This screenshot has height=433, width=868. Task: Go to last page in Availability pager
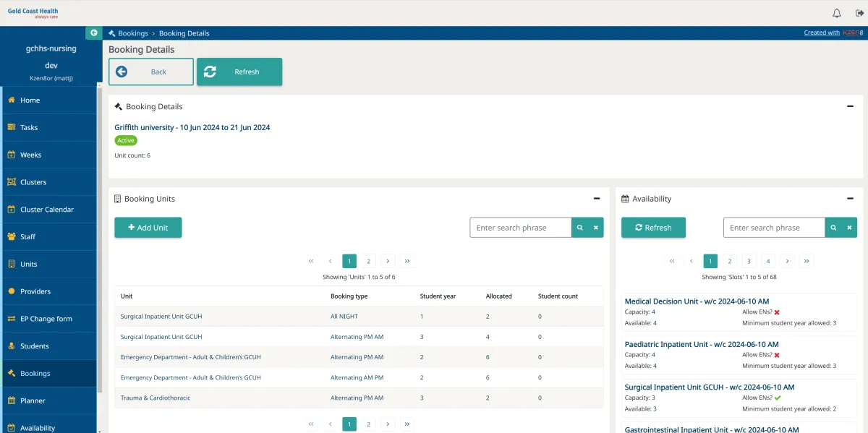point(807,261)
